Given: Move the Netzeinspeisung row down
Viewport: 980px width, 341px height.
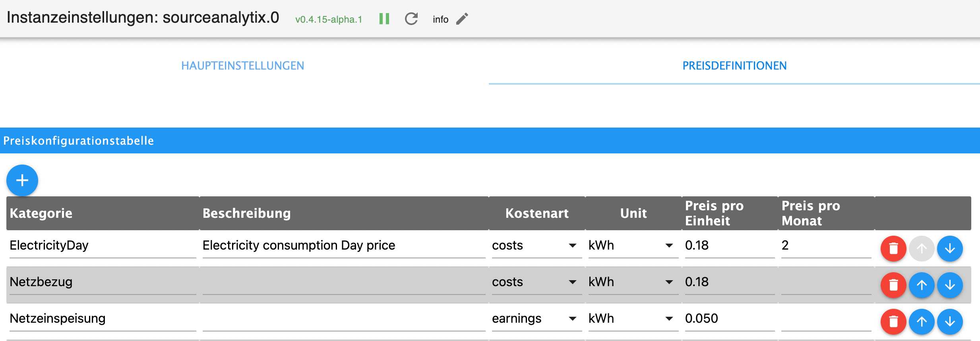Looking at the screenshot, I should pos(949,322).
